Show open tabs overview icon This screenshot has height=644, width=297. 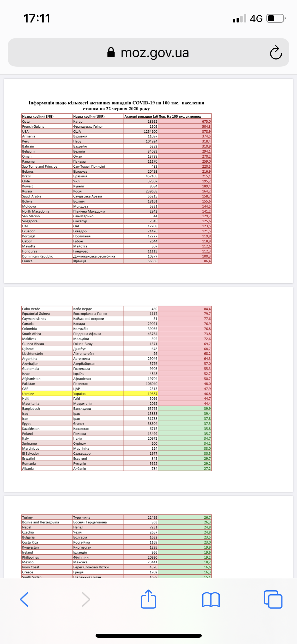point(273,599)
